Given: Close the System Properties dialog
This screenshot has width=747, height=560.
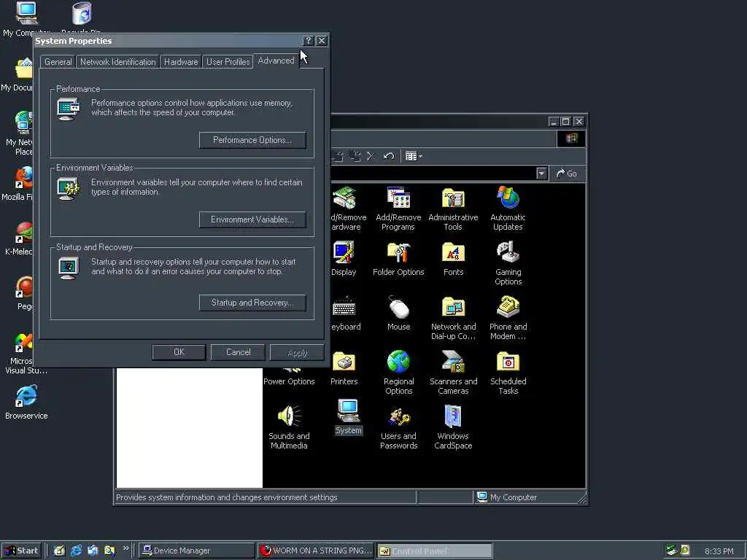Looking at the screenshot, I should (322, 41).
